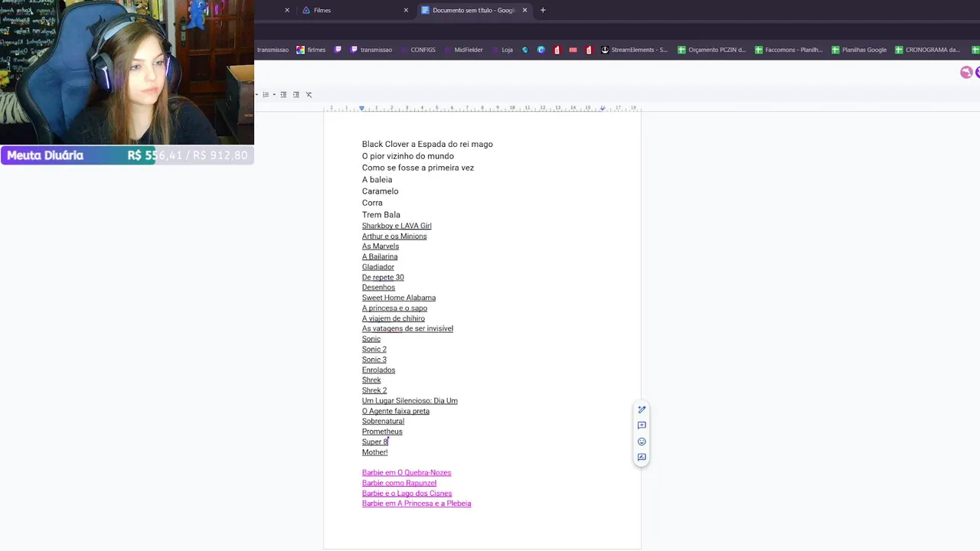Click the A princesa e o sapo link
The height and width of the screenshot is (551, 980).
tap(395, 308)
